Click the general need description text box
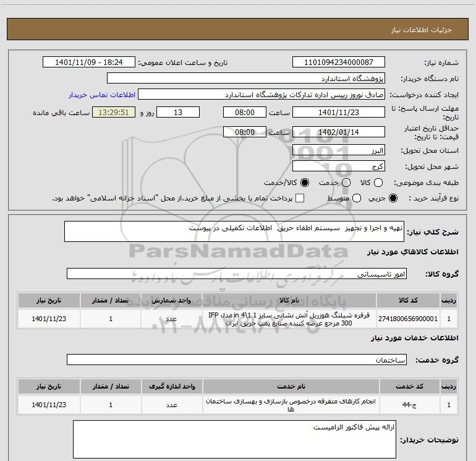Viewport: 476px width, 461px height. tap(234, 231)
